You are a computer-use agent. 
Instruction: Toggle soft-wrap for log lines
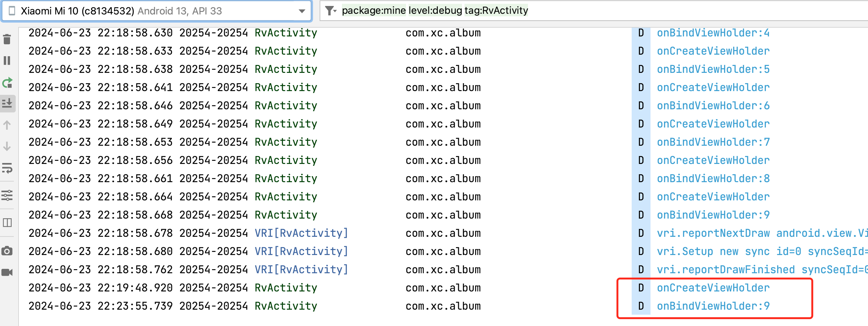7,168
